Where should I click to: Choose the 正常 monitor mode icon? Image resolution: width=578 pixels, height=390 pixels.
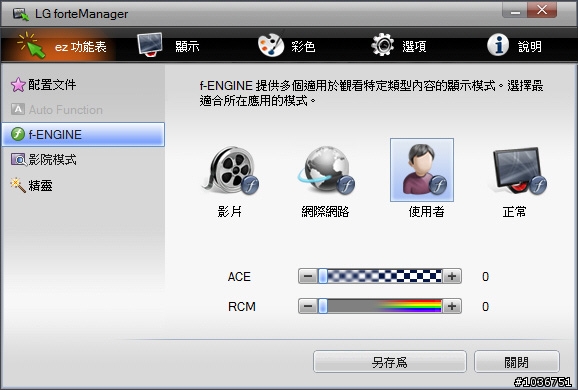[x=518, y=170]
